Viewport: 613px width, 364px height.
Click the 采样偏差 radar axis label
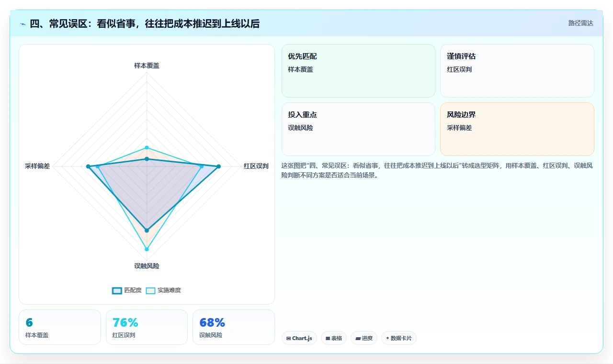(37, 166)
